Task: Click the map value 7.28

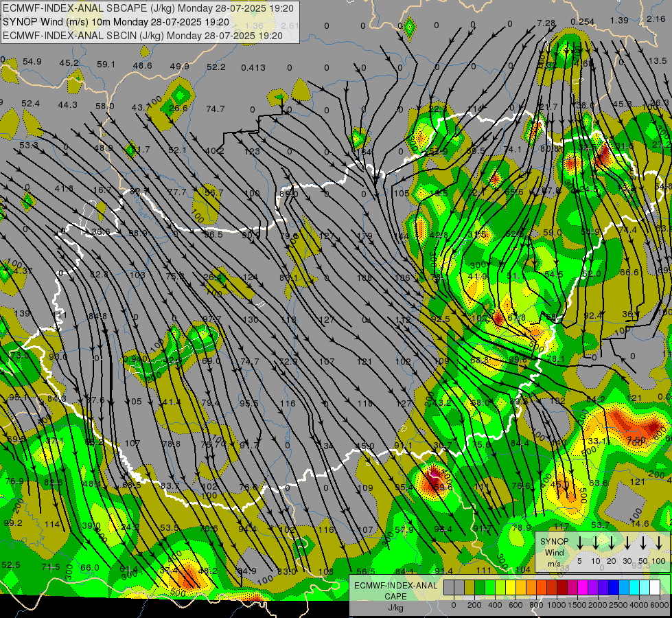Action: 546,23
